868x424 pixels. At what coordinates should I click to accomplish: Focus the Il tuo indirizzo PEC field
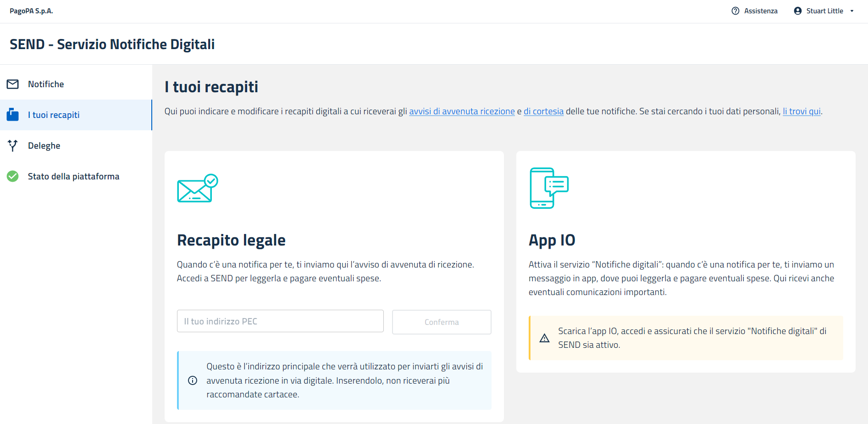[280, 321]
